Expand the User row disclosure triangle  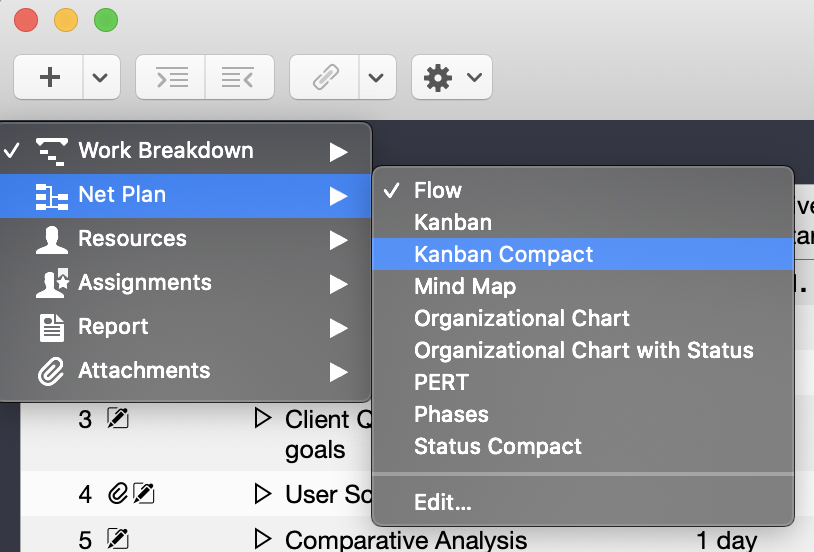pos(263,493)
